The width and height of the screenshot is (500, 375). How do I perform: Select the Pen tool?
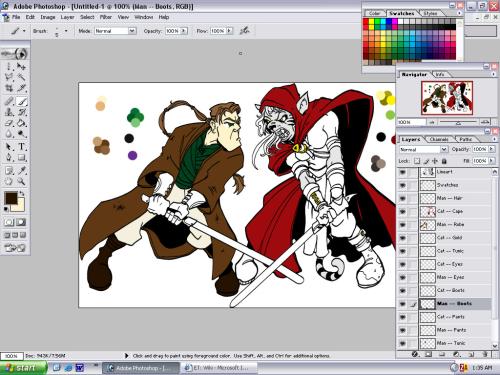point(9,158)
